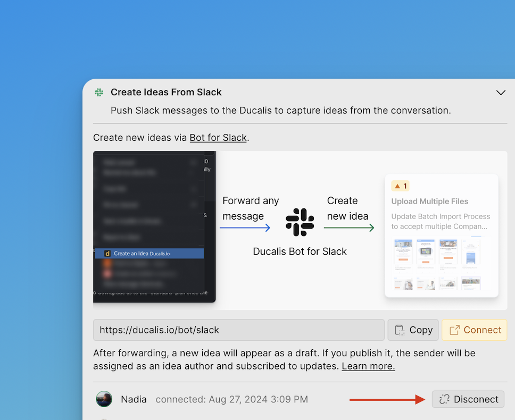Copy the bot URL with the Copy button
The width and height of the screenshot is (515, 420).
coord(413,330)
